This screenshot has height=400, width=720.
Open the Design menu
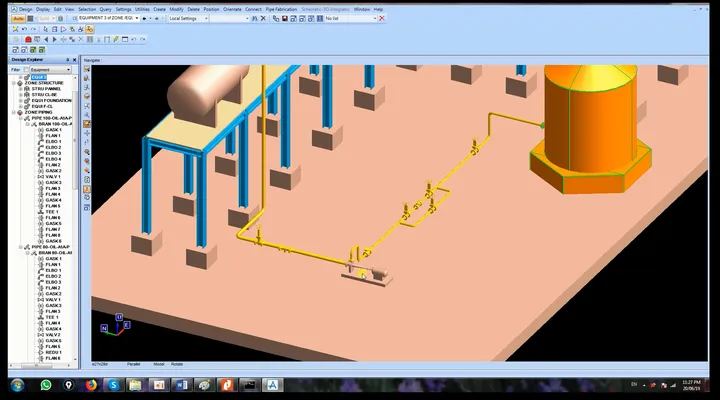tap(26, 9)
